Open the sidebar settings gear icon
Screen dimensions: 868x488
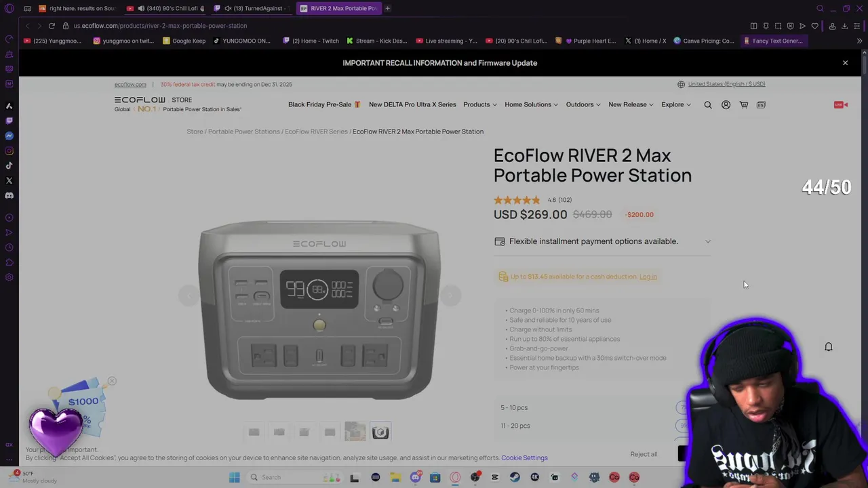pos(9,277)
